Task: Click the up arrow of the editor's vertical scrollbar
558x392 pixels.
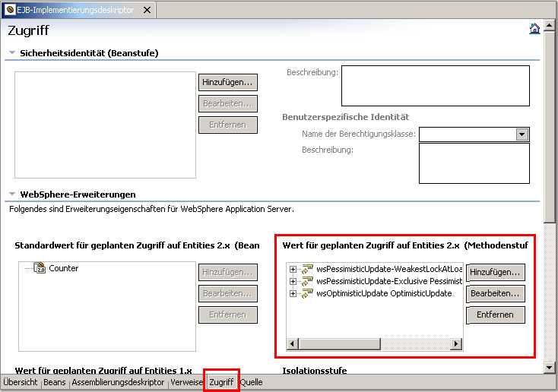Action: pyautogui.click(x=549, y=26)
